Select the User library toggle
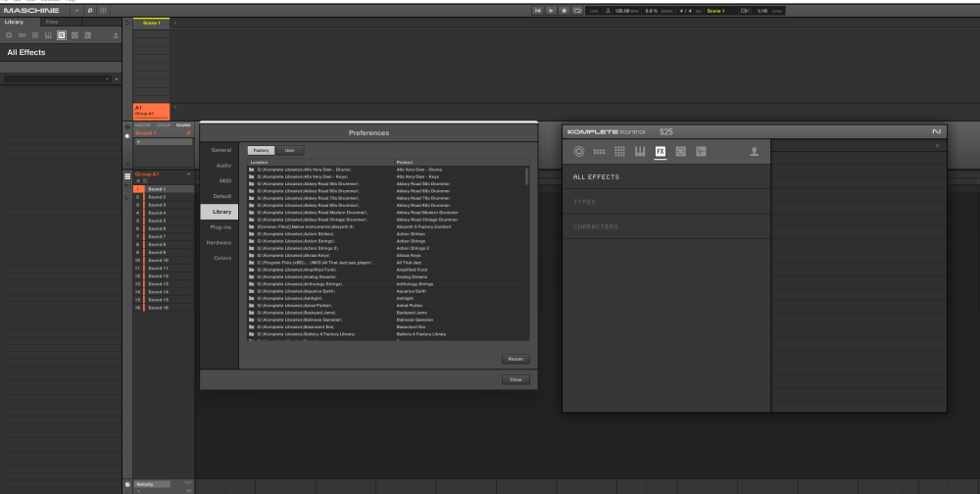Viewport: 980px width, 494px height. [x=290, y=151]
